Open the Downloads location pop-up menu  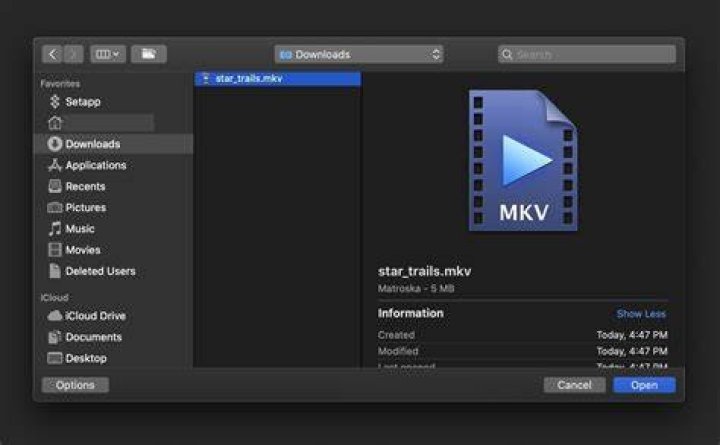359,54
